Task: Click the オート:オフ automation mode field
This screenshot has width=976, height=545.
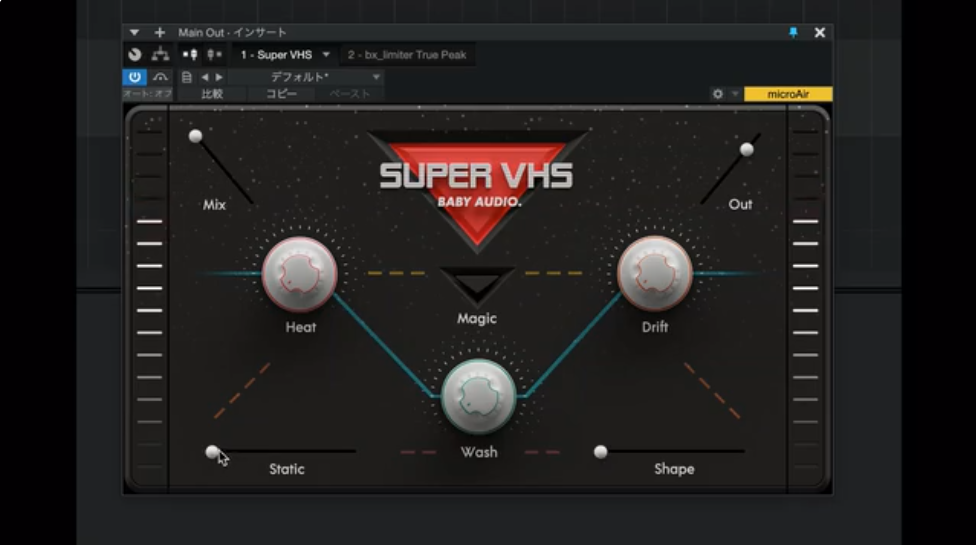Action: pyautogui.click(x=148, y=94)
